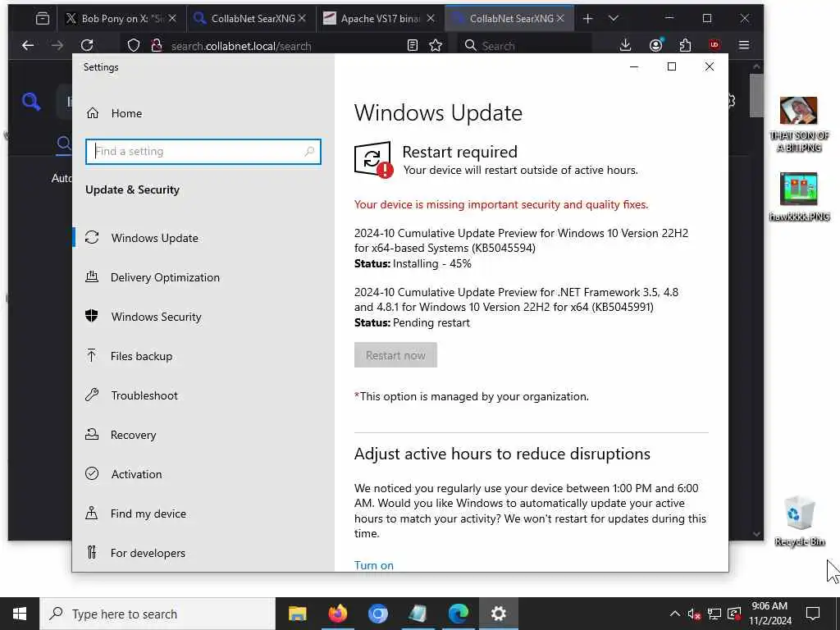This screenshot has width=840, height=630.
Task: Click the site connection lock icon
Action: pos(157,46)
